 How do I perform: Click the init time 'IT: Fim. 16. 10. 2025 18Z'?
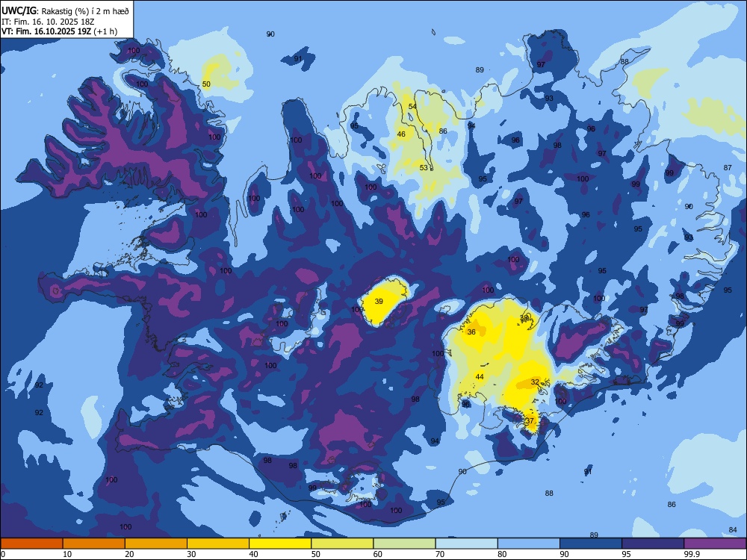pos(48,22)
